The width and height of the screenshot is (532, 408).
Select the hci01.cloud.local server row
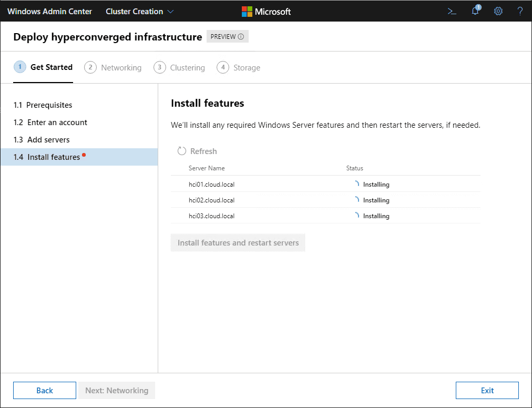pos(211,185)
